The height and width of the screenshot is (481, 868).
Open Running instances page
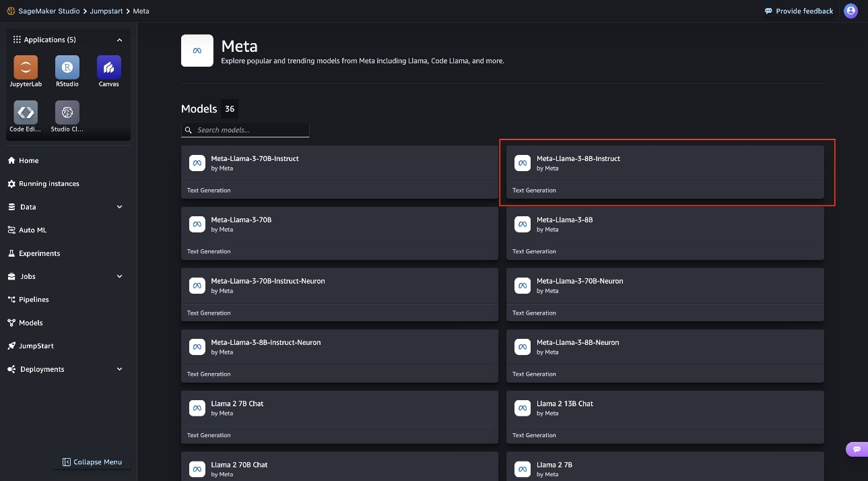pos(49,183)
